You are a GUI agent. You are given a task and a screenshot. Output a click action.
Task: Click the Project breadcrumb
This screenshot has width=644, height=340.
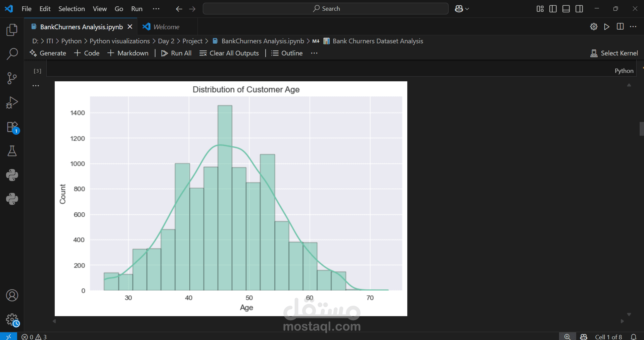(x=192, y=41)
